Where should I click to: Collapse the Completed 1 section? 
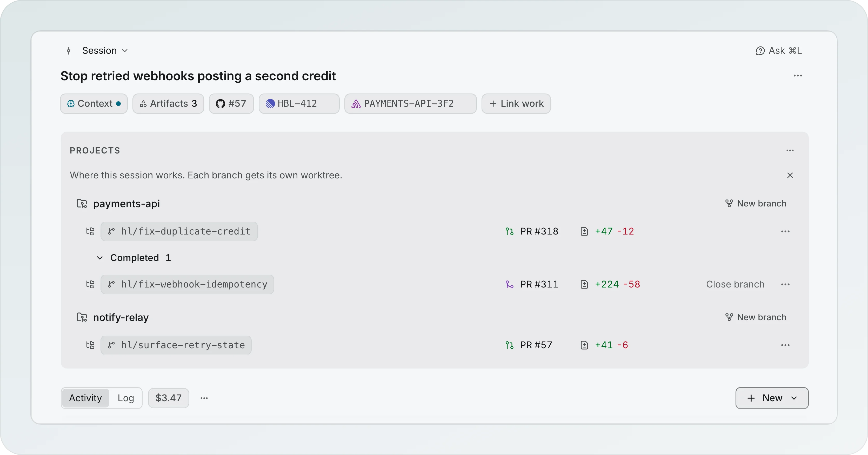pos(134,258)
